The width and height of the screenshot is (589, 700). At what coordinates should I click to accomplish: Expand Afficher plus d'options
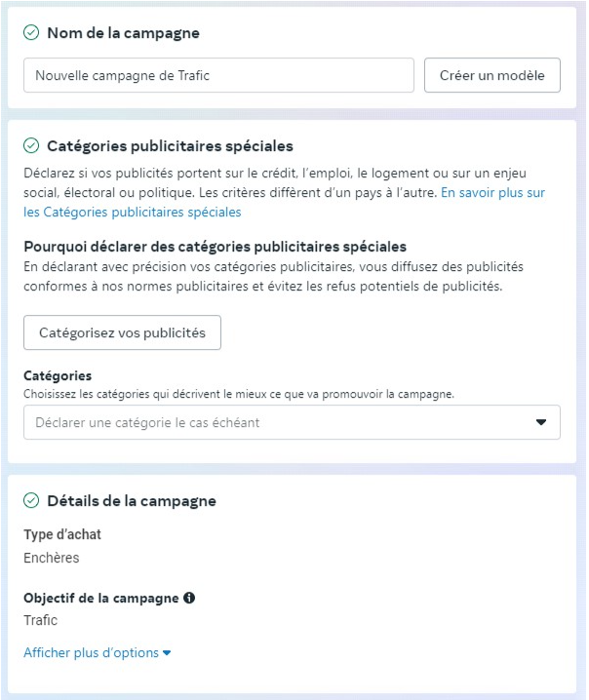98,652
